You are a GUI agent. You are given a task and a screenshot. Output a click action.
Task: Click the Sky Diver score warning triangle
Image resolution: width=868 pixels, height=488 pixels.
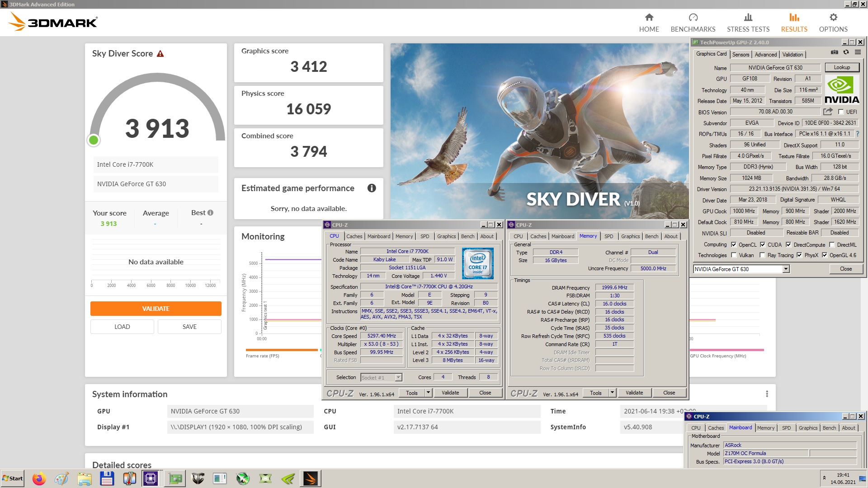coord(160,54)
